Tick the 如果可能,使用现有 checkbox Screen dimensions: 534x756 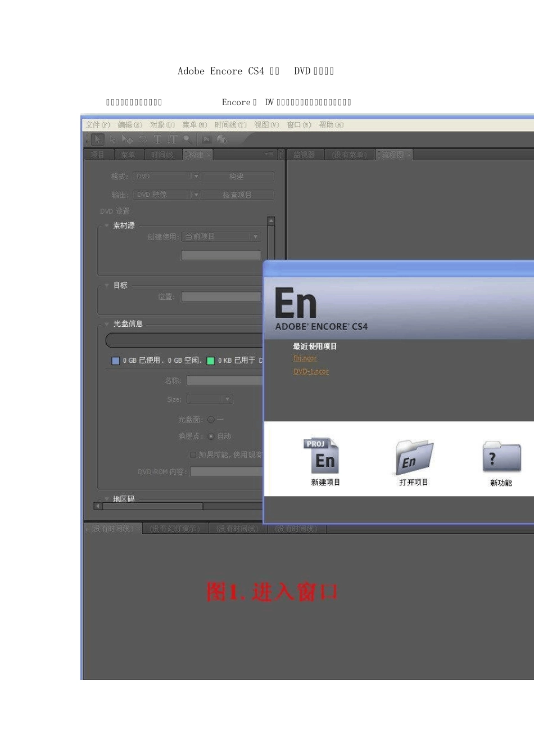click(193, 454)
